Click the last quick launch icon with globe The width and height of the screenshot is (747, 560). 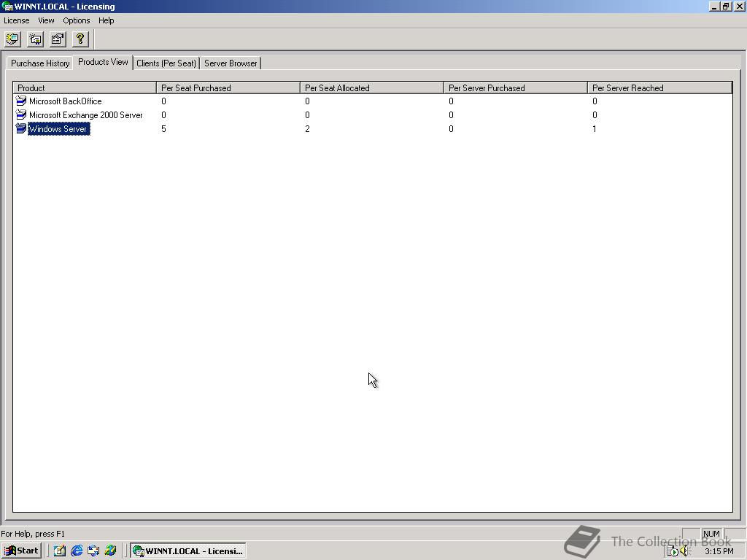pos(111,551)
